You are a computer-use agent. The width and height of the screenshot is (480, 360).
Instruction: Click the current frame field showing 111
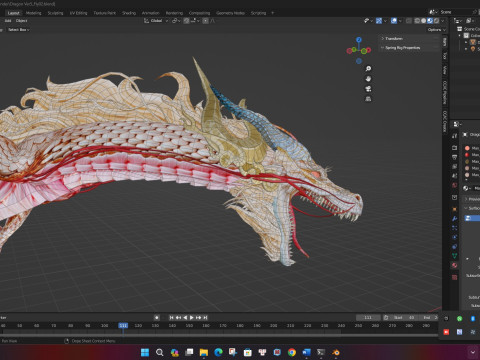tap(368, 318)
